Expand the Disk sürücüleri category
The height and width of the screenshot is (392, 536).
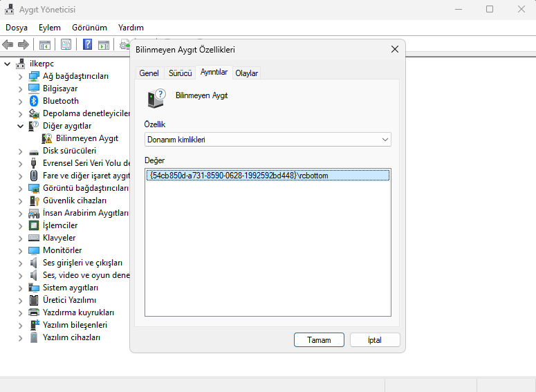click(20, 151)
